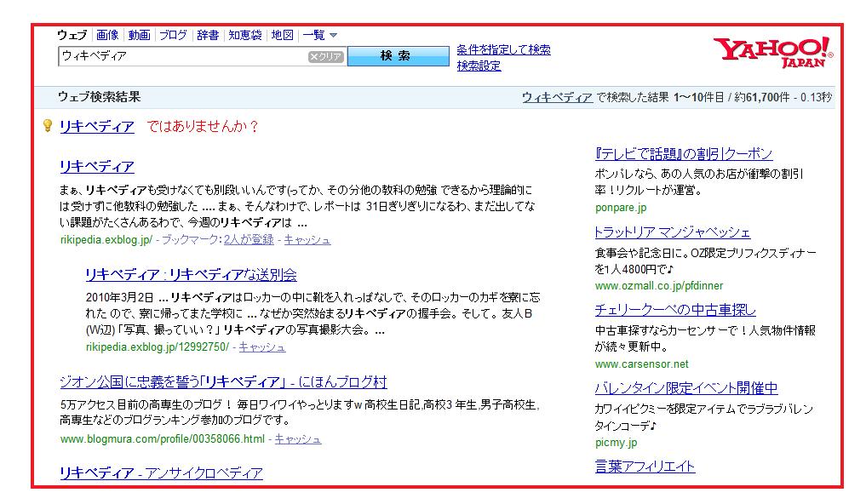
Task: Open the 地図 search tab
Action: pos(282,35)
